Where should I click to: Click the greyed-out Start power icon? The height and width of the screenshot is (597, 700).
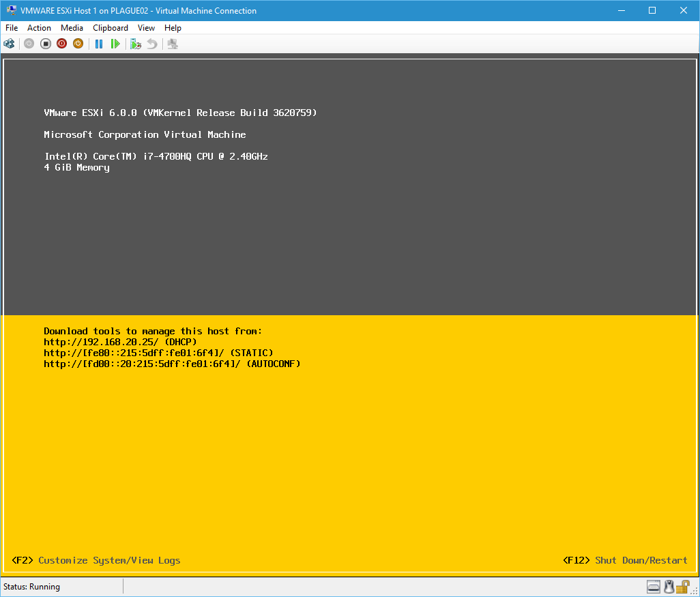click(x=29, y=44)
